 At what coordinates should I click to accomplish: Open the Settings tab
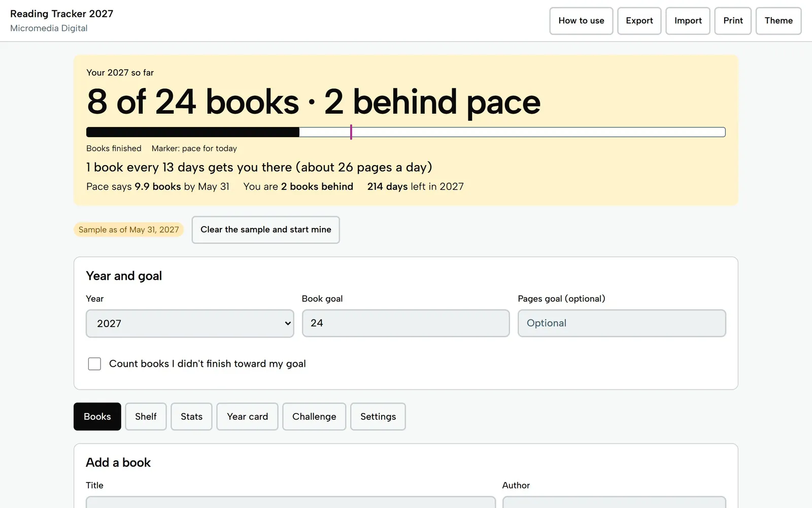click(x=378, y=417)
